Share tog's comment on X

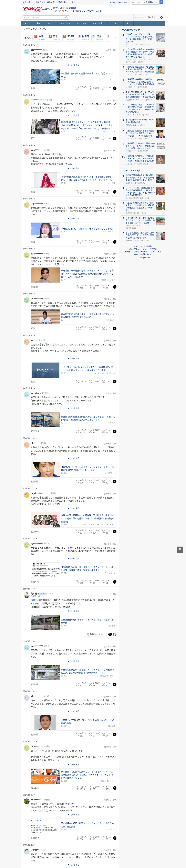click(115, 242)
